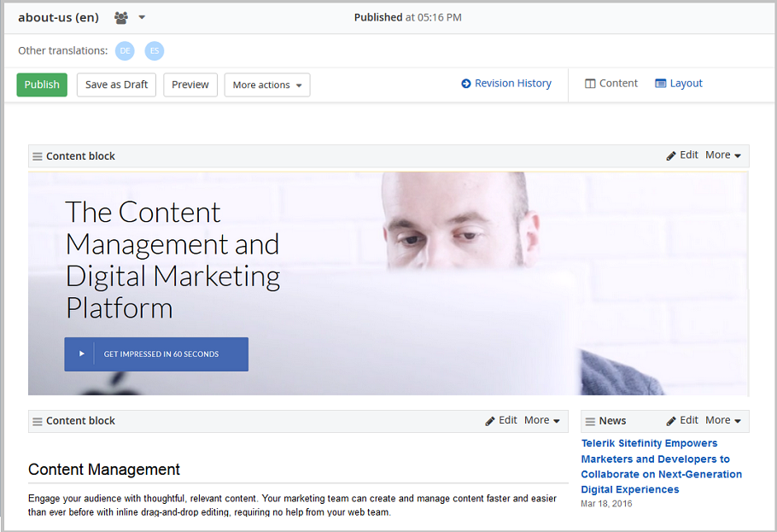Switch to the Content tab
The image size is (777, 532).
point(611,84)
